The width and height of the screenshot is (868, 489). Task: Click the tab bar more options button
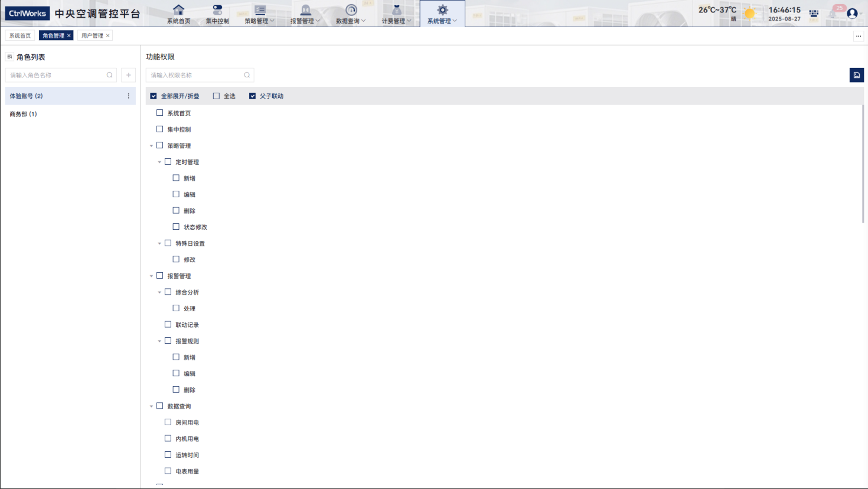(x=859, y=36)
